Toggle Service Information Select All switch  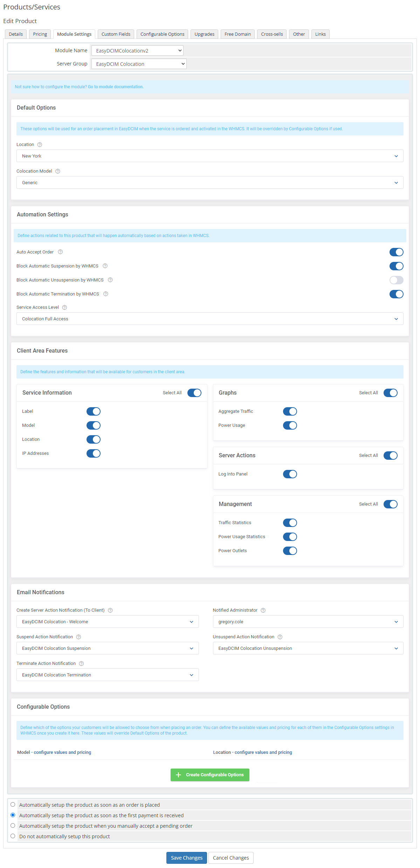coord(194,393)
